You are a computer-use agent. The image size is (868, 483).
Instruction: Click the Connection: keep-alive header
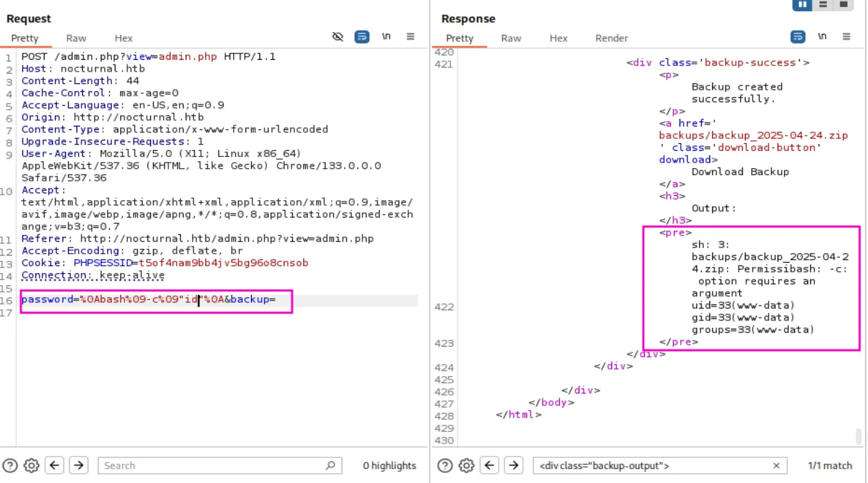[93, 275]
